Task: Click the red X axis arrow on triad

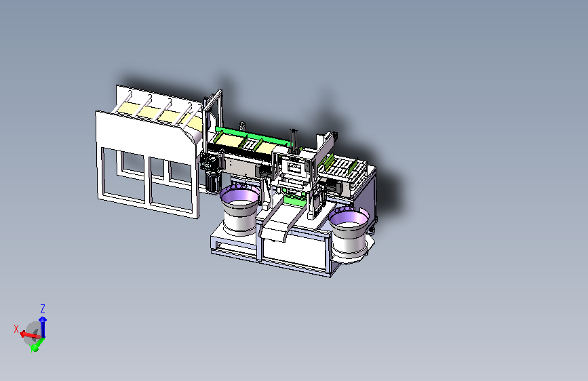Action: point(30,335)
